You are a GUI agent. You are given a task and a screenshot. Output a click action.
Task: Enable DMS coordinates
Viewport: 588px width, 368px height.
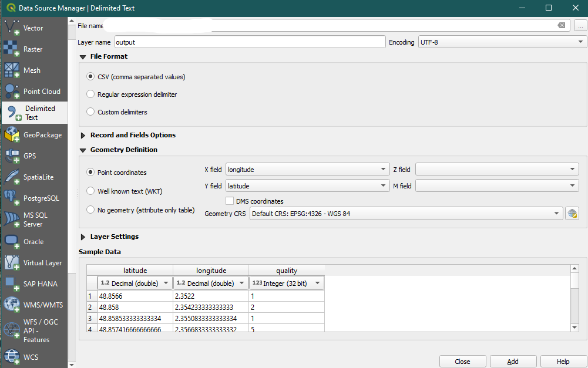tap(230, 200)
